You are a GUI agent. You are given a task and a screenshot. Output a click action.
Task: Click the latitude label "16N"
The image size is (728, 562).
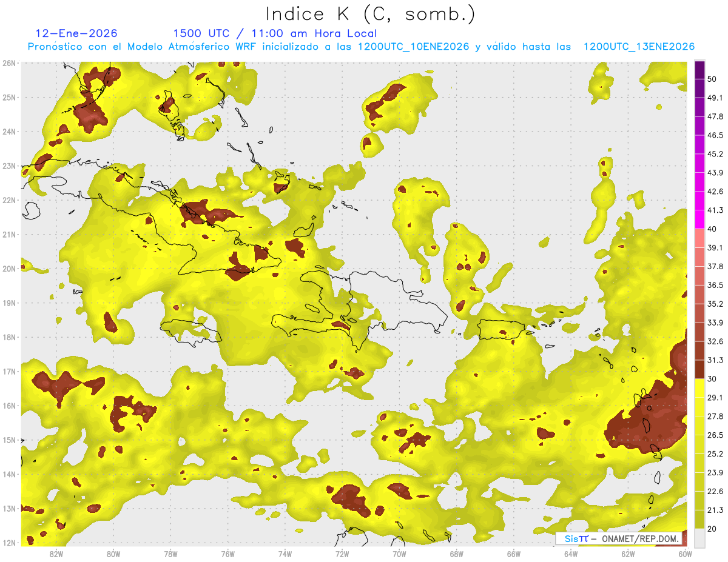click(x=9, y=406)
